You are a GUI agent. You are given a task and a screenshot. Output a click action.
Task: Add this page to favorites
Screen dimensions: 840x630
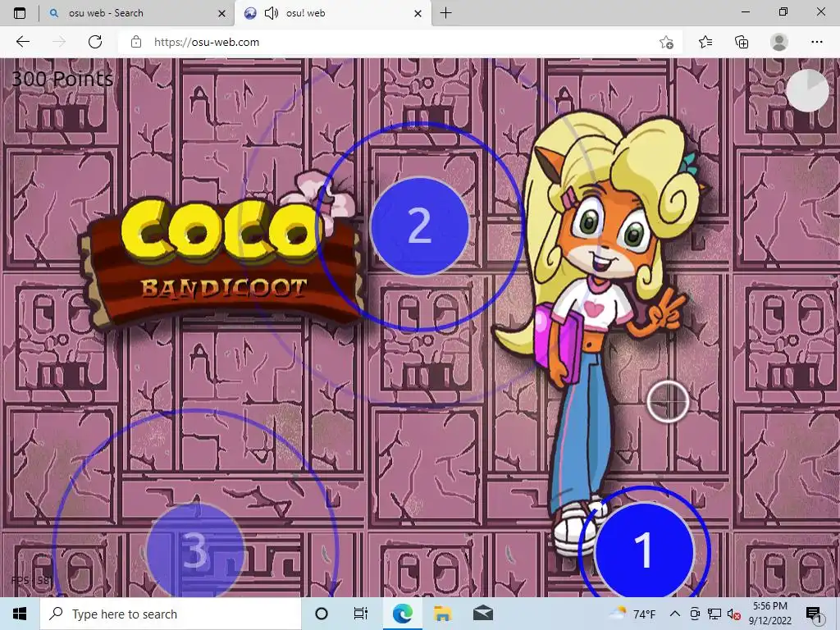click(666, 43)
